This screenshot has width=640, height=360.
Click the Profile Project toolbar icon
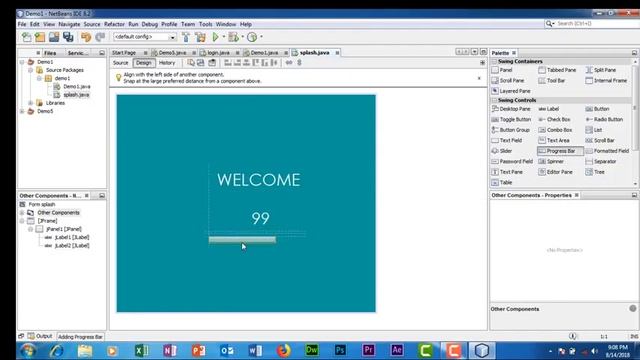click(x=252, y=37)
